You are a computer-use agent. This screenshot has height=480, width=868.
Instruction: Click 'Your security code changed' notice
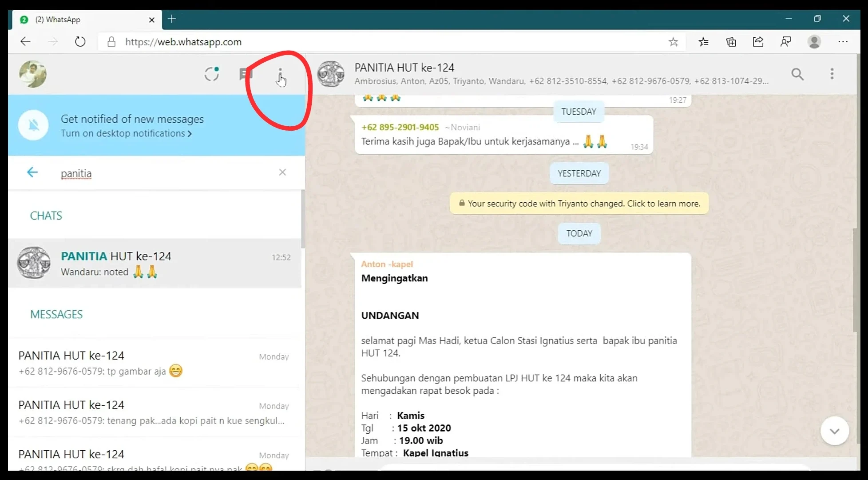coord(579,204)
